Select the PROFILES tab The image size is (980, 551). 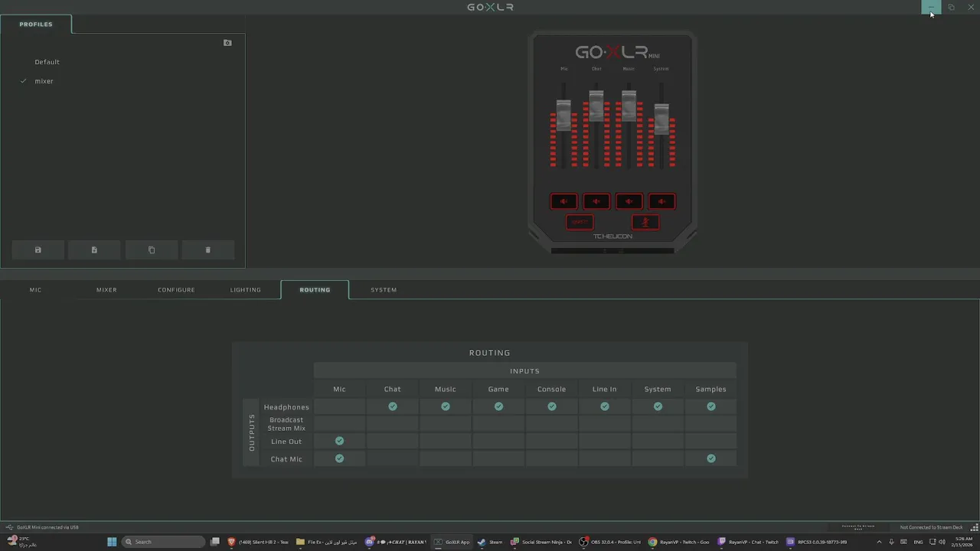tap(36, 24)
